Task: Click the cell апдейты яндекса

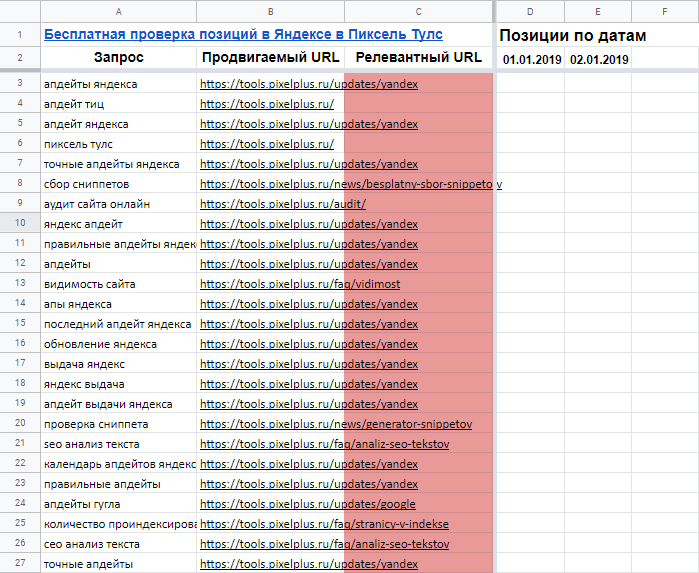Action: tap(119, 84)
